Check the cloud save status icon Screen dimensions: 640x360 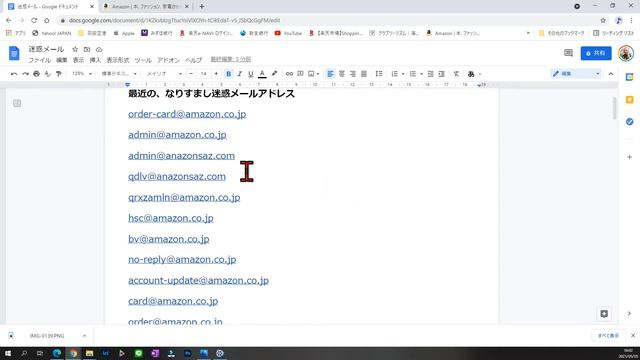click(x=99, y=49)
